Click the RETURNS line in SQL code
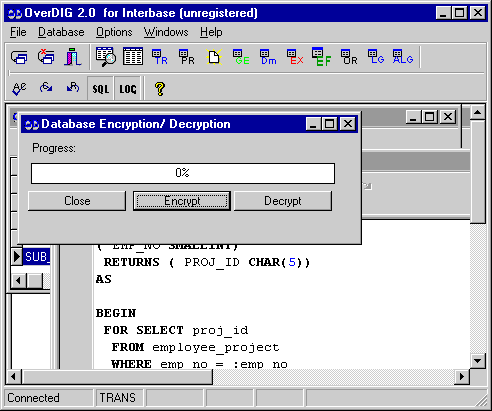Viewport: 492px width, 411px height. pos(207,262)
